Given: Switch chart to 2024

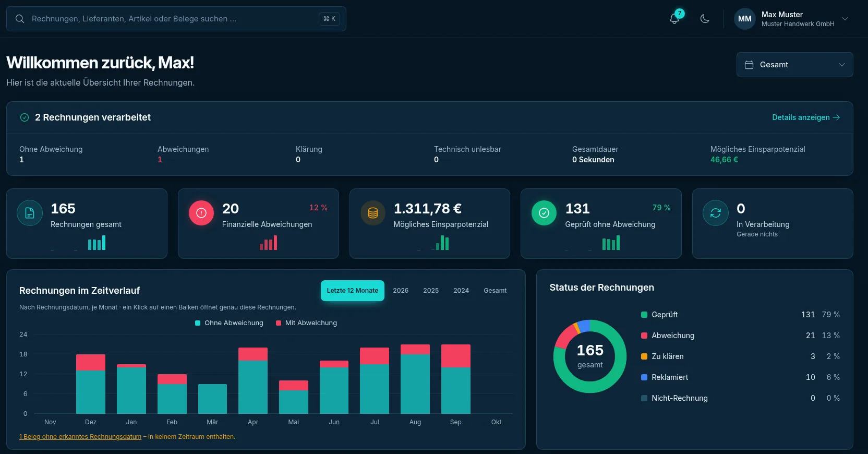Looking at the screenshot, I should (461, 291).
